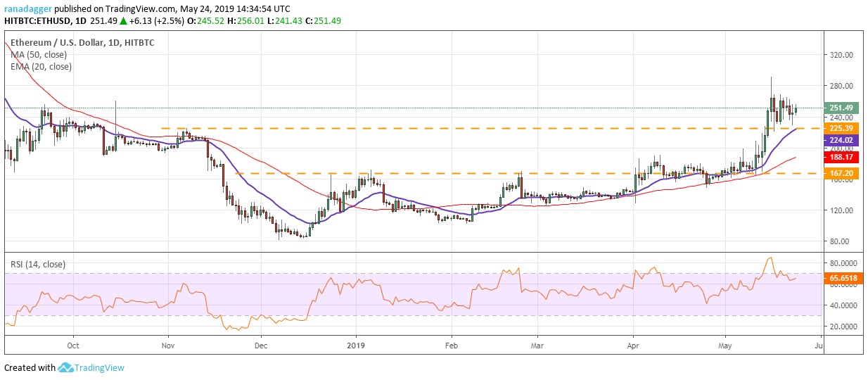The width and height of the screenshot is (868, 380).
Task: Click the lower dashed support line at 167.20
Action: (x=528, y=173)
